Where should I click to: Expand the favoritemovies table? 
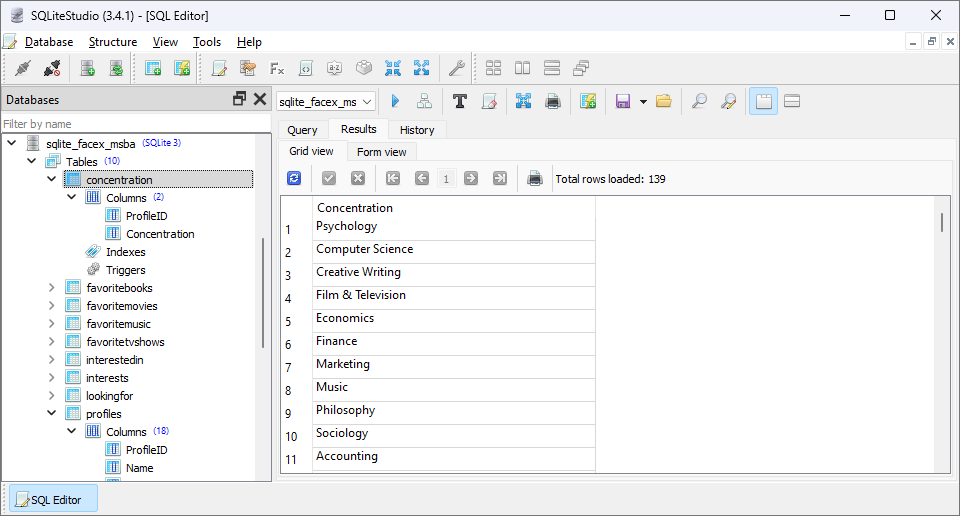coord(52,305)
